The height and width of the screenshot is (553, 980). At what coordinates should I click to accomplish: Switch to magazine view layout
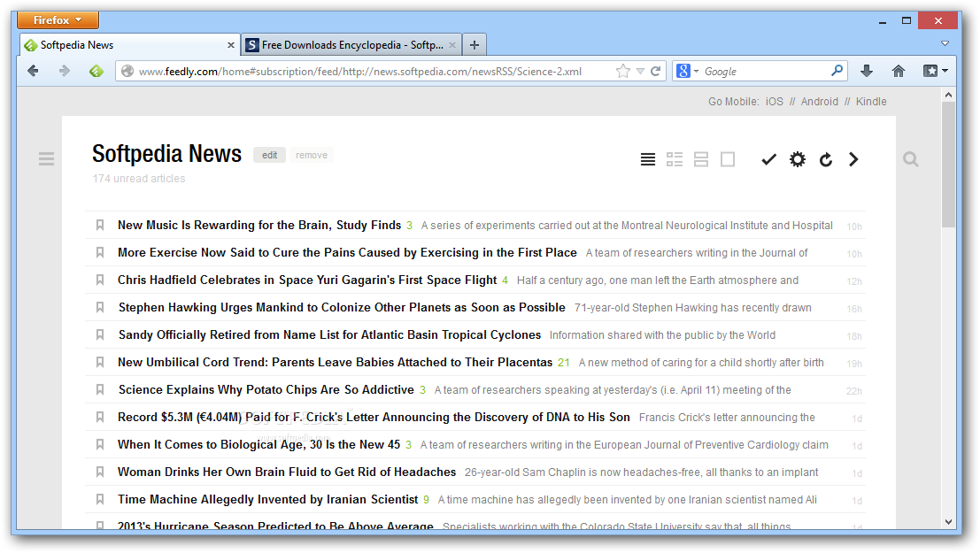point(675,159)
